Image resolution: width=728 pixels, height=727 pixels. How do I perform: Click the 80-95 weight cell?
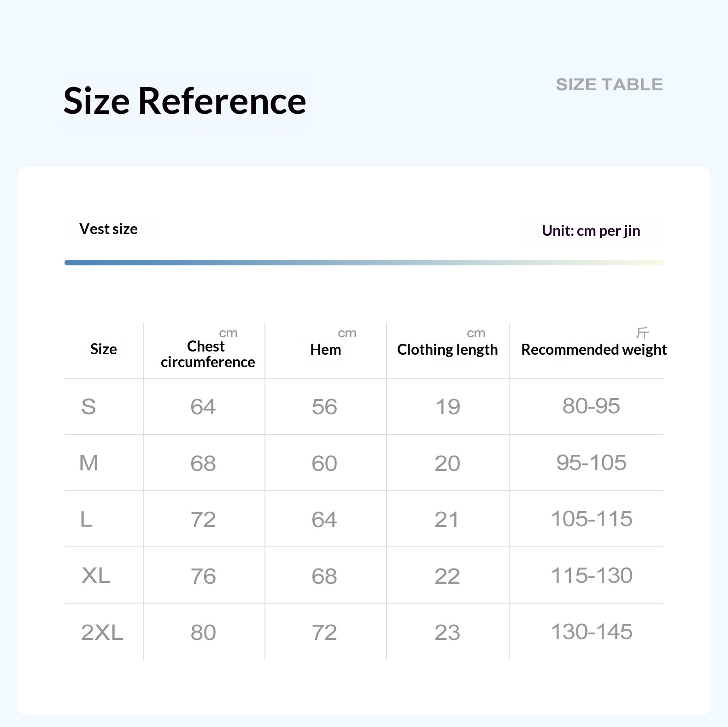tap(591, 406)
